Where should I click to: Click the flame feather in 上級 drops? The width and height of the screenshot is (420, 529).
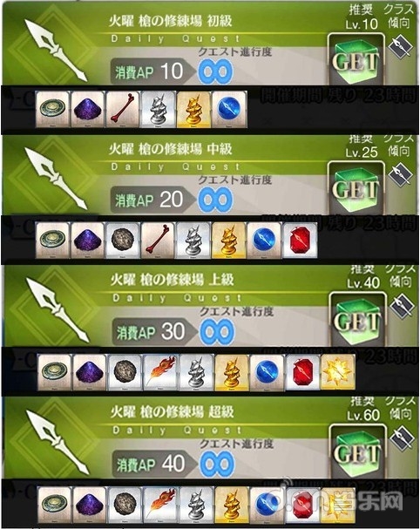160,372
